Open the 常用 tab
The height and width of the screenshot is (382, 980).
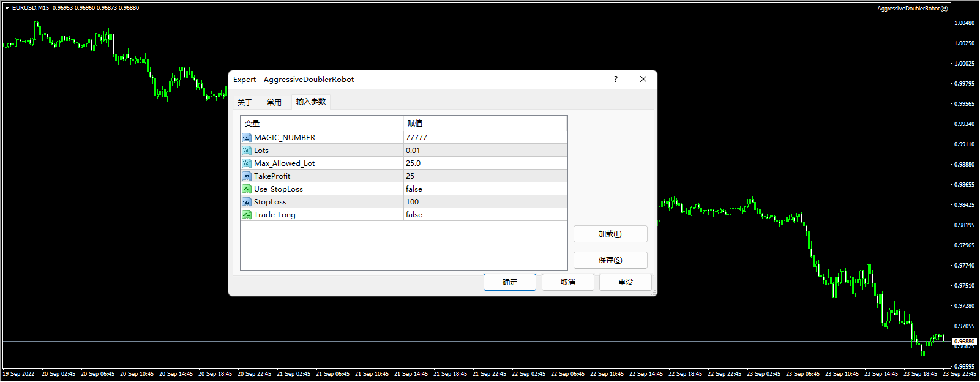[x=274, y=102]
